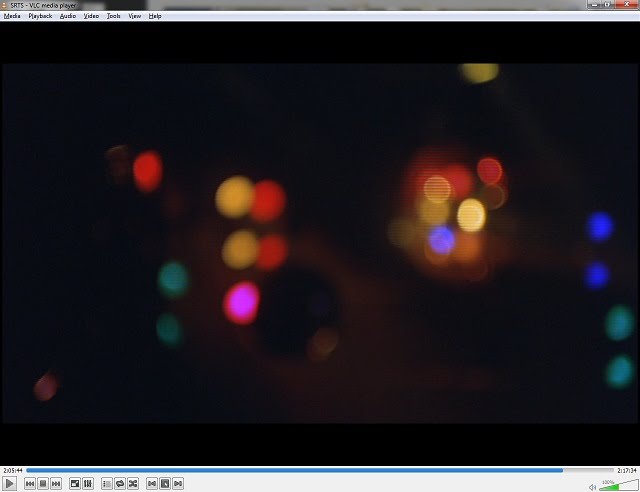
Task: Show the playlist panel
Action: click(x=107, y=484)
